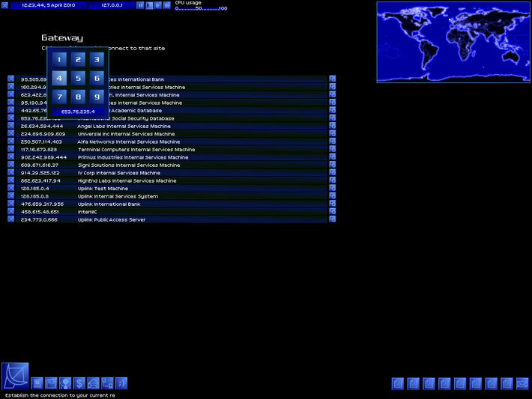The image size is (532, 399).
Task: Open the closed envelope email icon
Action: point(522,384)
